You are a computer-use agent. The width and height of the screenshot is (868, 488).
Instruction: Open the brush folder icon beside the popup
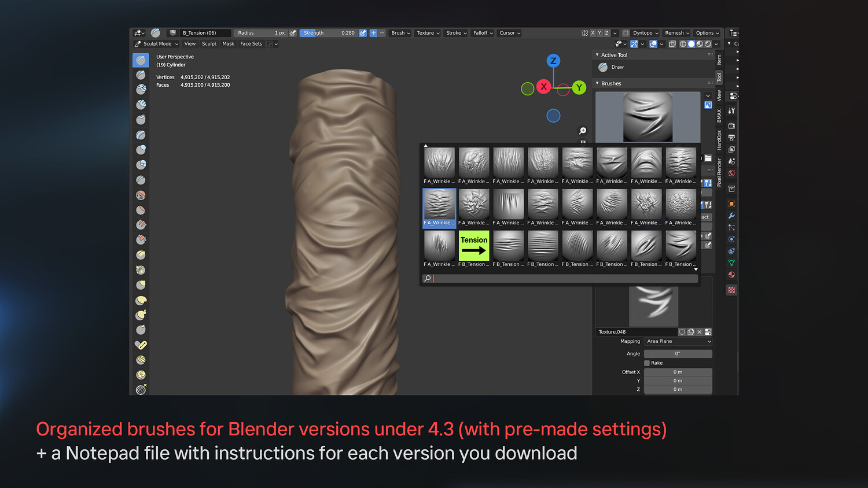[x=708, y=158]
